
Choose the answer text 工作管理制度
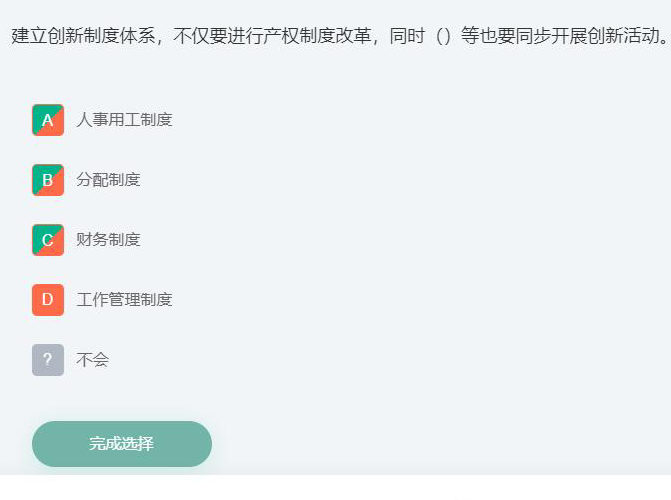tap(125, 299)
